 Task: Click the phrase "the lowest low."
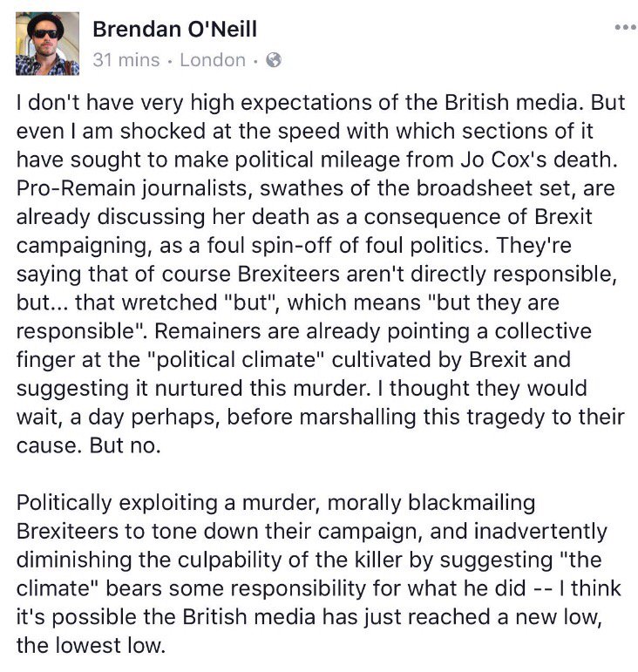pyautogui.click(x=91, y=646)
